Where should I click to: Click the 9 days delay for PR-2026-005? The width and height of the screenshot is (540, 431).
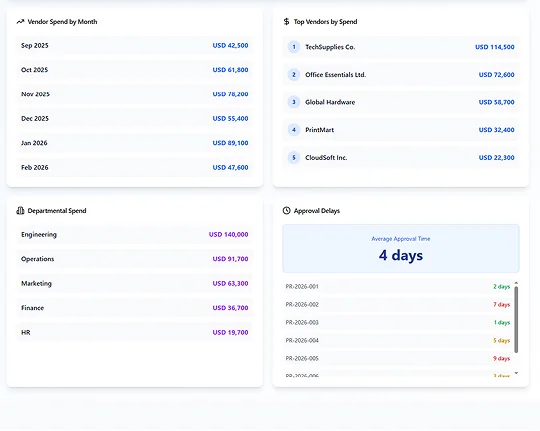(x=501, y=359)
